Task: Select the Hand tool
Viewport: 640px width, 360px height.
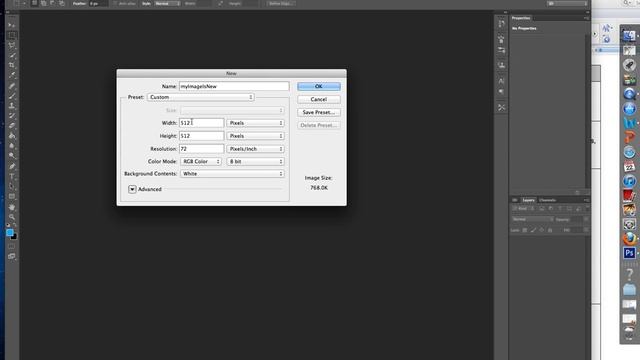Action: coord(11,207)
